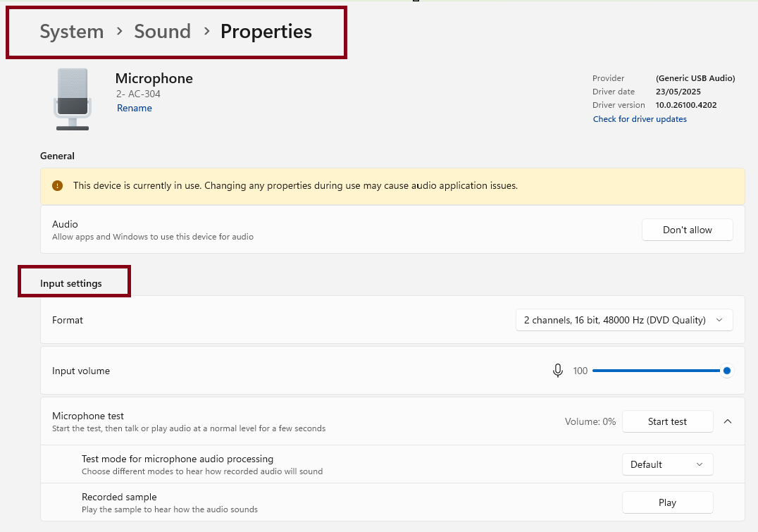Click the Driver version label
The image size is (758, 532).
(619, 105)
